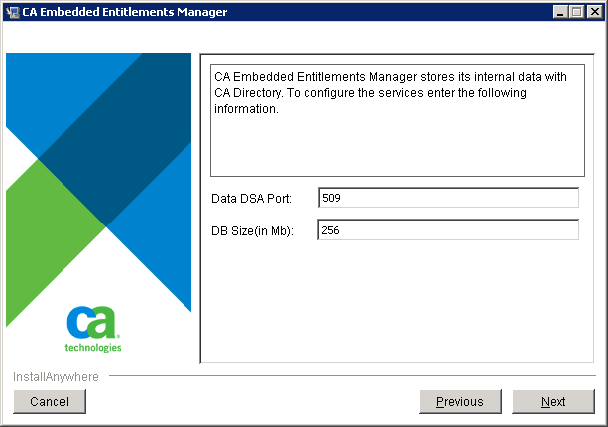Close the CA Embedded Entitlements Manager window
Image resolution: width=608 pixels, height=427 pixels.
(593, 12)
